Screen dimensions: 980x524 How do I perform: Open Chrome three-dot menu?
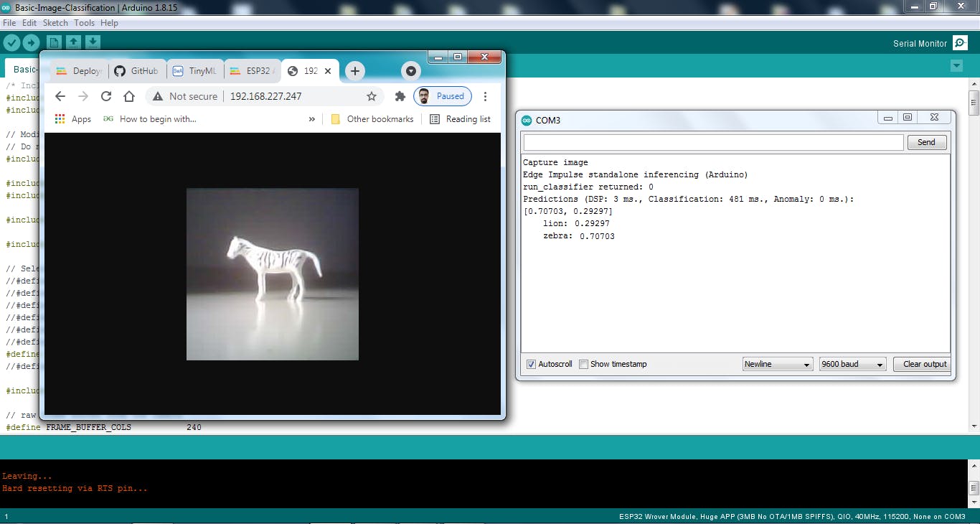[x=486, y=96]
